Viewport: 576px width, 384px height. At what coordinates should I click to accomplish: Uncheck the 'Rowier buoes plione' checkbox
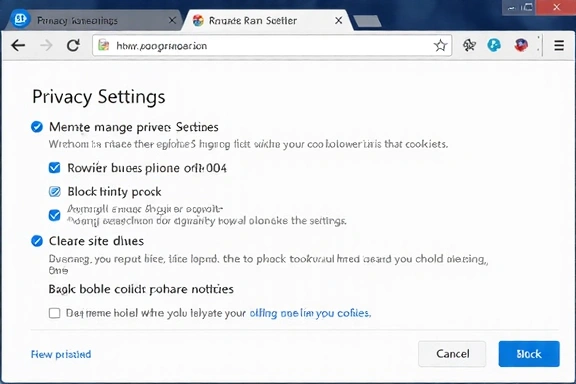point(54,168)
